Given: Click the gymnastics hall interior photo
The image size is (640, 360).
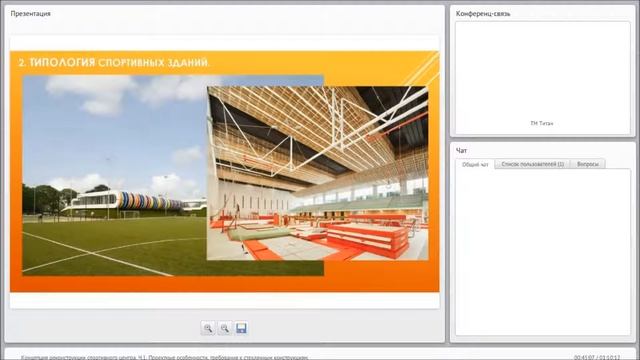Looking at the screenshot, I should (x=318, y=173).
